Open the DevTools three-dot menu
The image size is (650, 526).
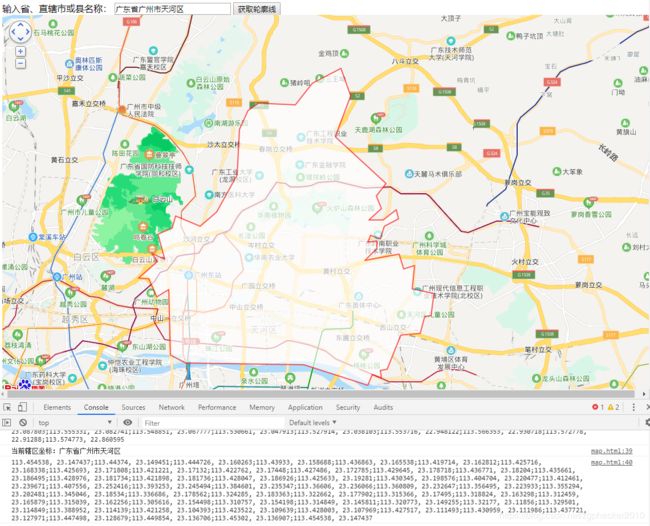coord(633,407)
